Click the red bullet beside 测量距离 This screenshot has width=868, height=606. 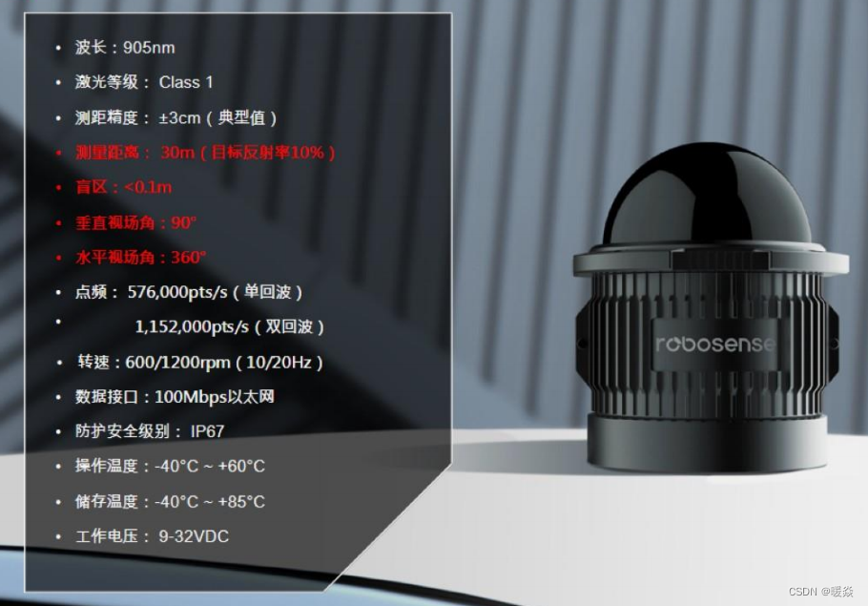pyautogui.click(x=57, y=152)
